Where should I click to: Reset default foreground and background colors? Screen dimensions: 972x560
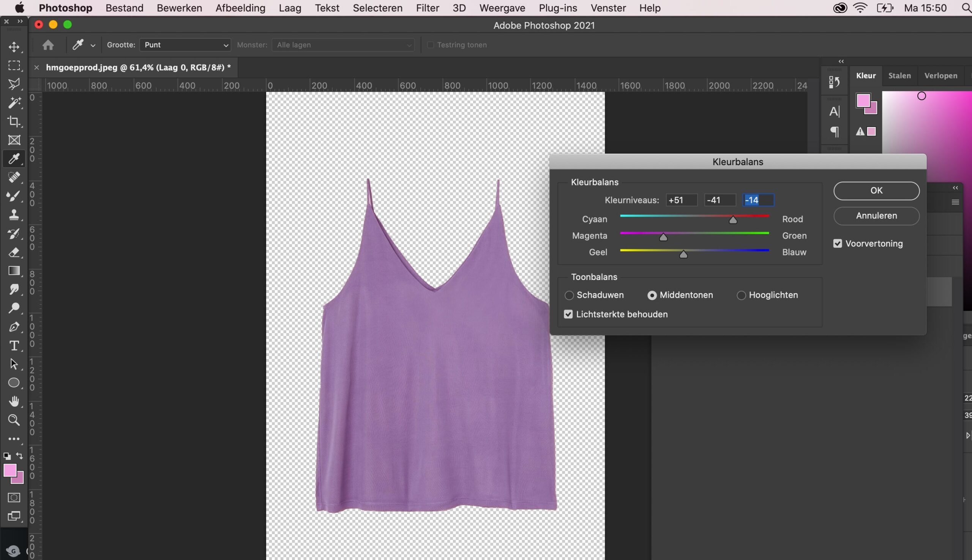click(7, 456)
